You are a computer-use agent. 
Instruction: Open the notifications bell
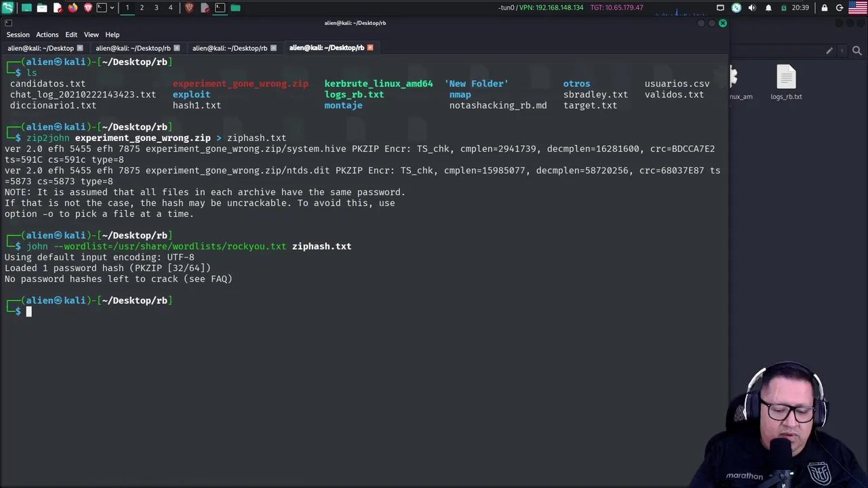coord(768,7)
